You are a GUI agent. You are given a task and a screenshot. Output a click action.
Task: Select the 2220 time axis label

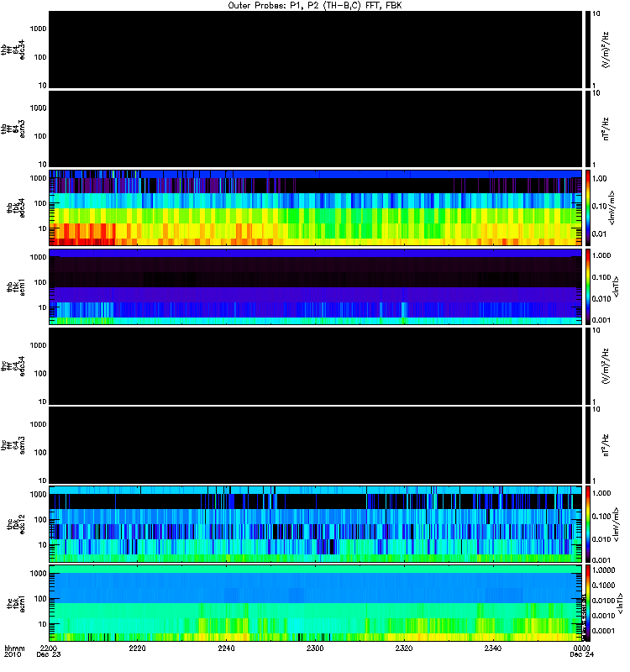137,648
